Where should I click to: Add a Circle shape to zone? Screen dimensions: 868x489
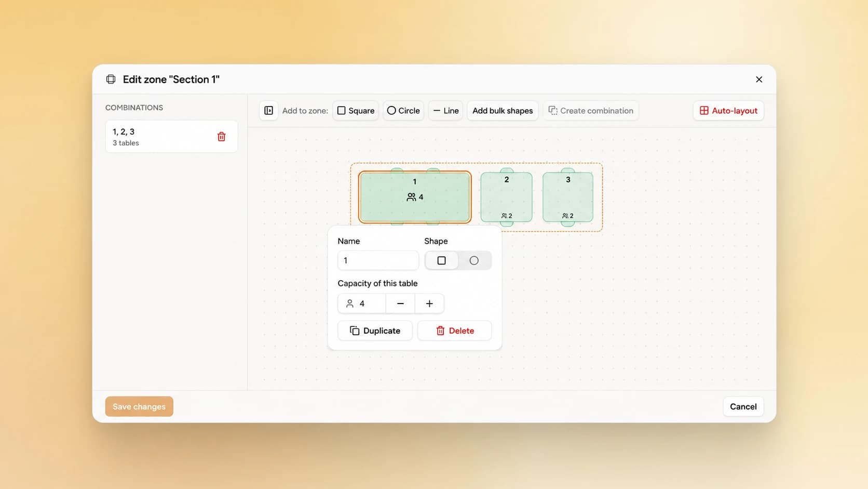(403, 111)
